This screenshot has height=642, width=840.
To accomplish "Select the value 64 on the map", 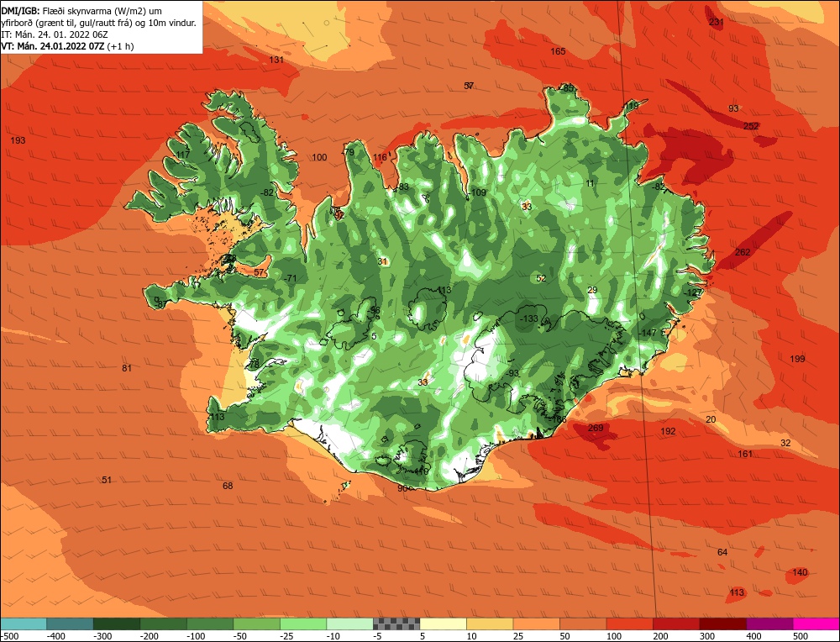I will coord(722,552).
